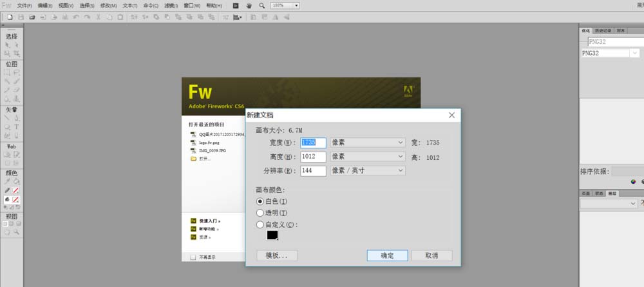644x287 pixels.
Task: Click the Redo arrow in main toolbar
Action: (87, 17)
